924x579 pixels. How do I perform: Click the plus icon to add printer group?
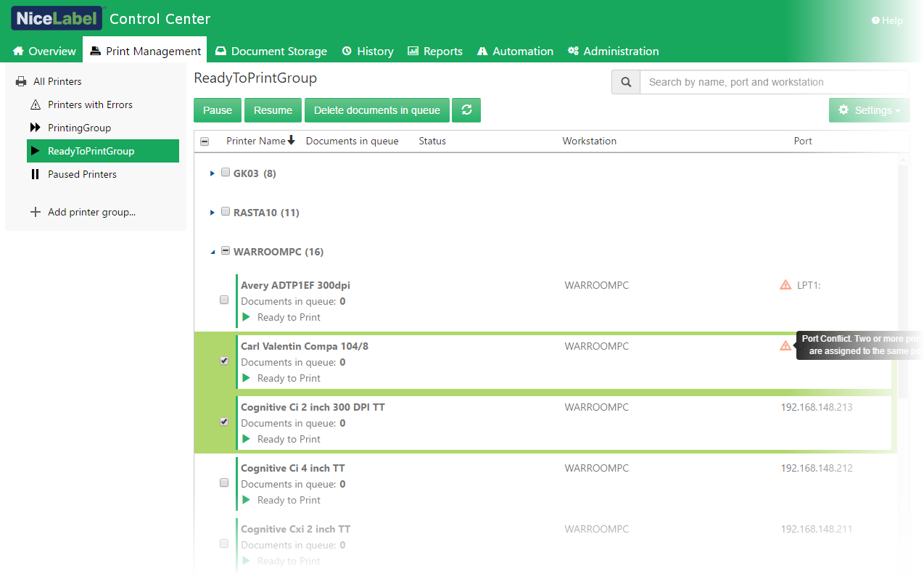pyautogui.click(x=35, y=212)
